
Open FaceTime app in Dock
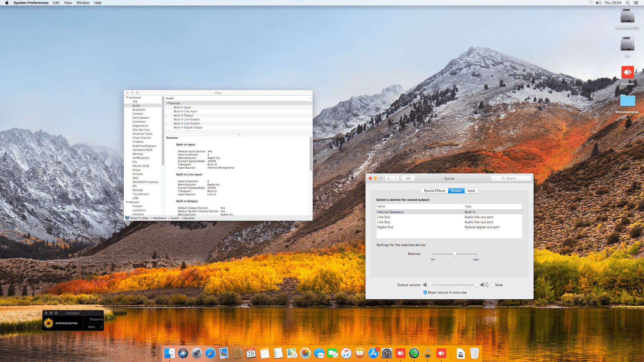[x=332, y=353]
